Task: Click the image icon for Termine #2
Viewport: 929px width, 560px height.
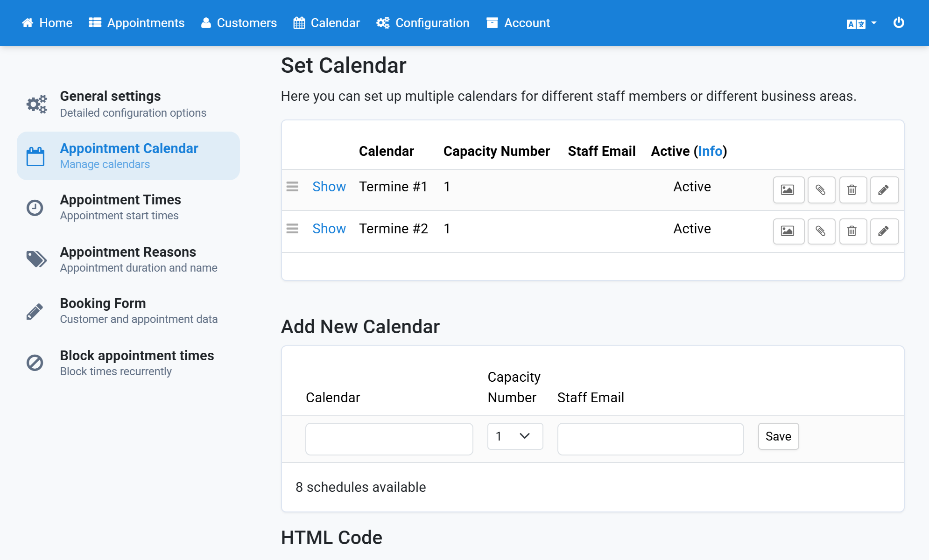Action: (788, 231)
